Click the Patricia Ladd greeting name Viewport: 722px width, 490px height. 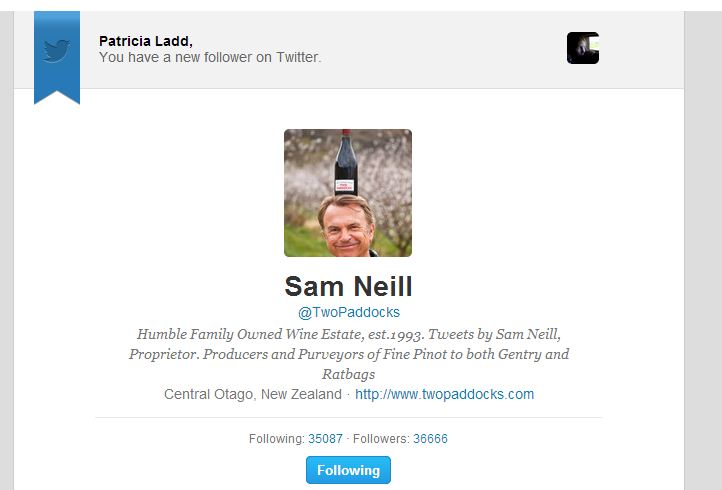tap(146, 41)
